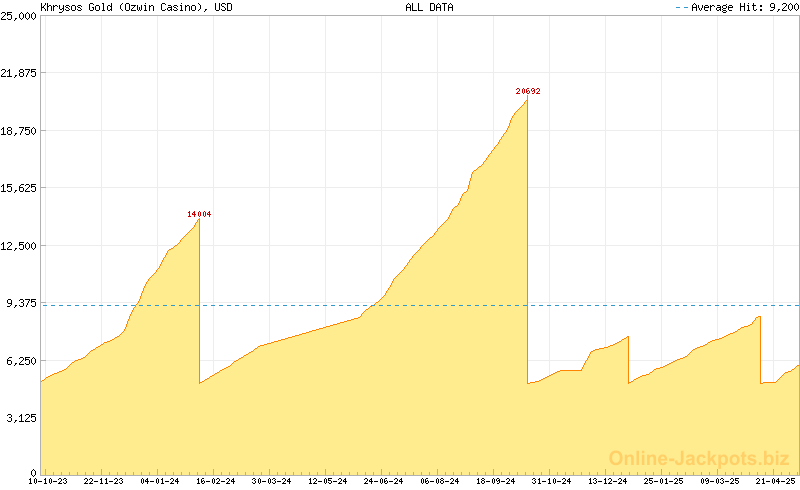Click the 12,500 y-axis label
800x490 pixels.
point(19,246)
